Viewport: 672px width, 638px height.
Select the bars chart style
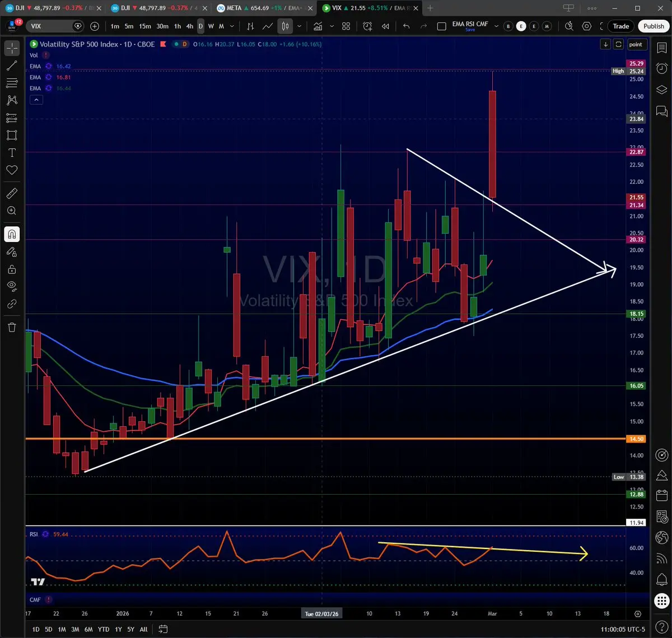[x=250, y=26]
